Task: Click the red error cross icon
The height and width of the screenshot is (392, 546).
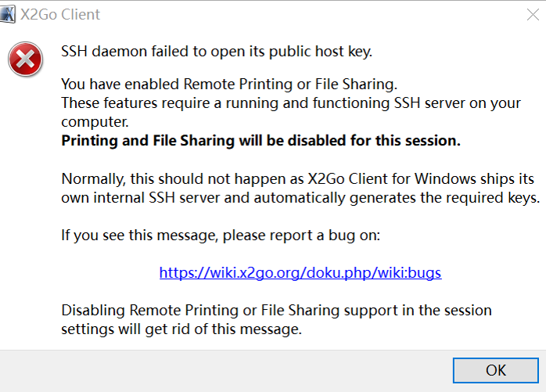Action: (25, 59)
